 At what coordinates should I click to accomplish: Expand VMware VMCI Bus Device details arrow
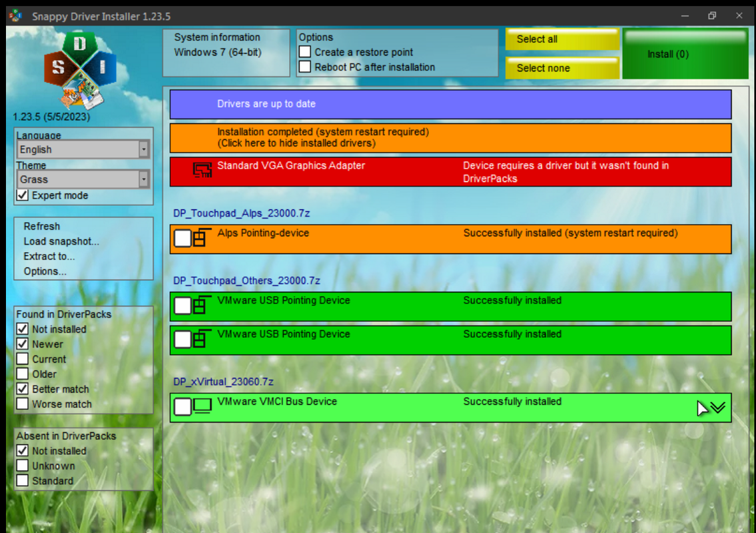(x=718, y=408)
